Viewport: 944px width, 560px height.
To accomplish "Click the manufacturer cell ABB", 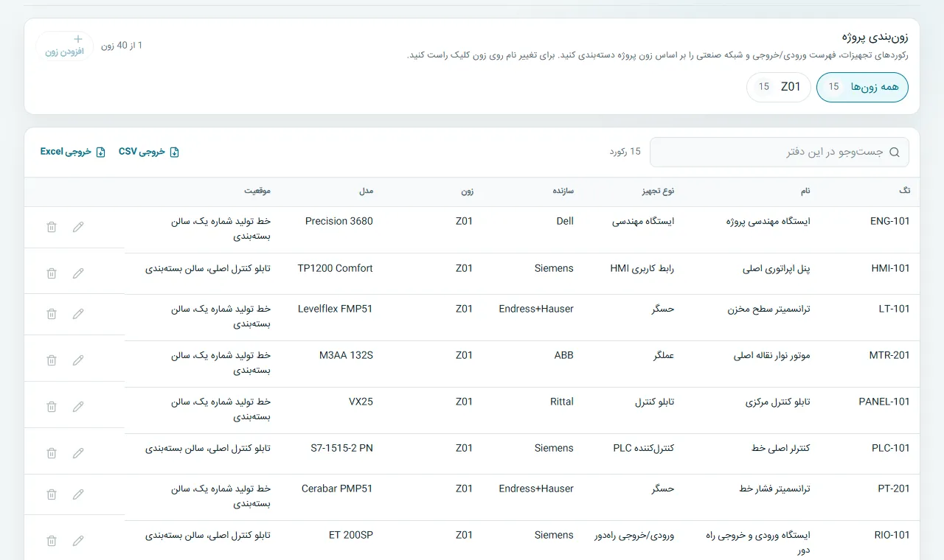I will click(x=564, y=355).
